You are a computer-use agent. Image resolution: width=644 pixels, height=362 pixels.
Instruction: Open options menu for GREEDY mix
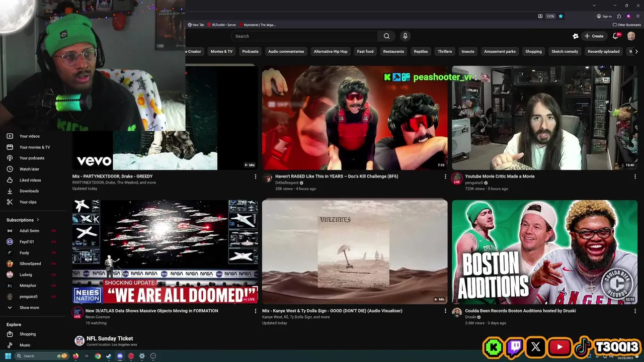(x=255, y=177)
